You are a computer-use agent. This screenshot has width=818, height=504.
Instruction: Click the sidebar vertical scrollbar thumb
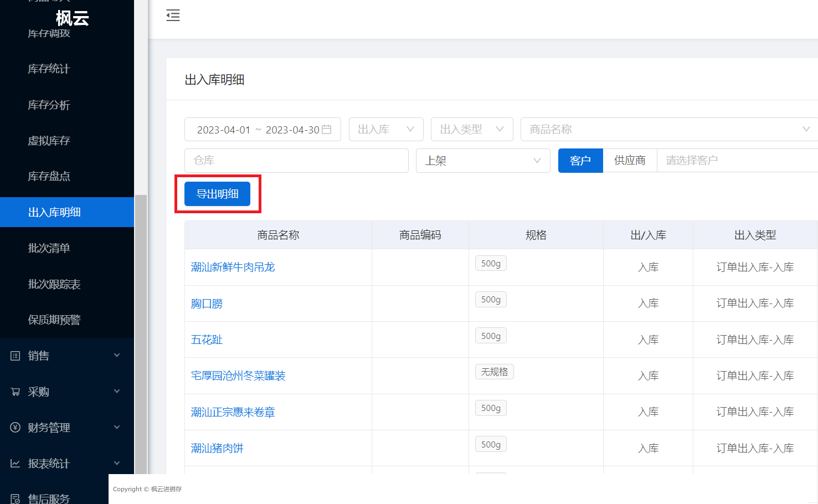point(141,335)
